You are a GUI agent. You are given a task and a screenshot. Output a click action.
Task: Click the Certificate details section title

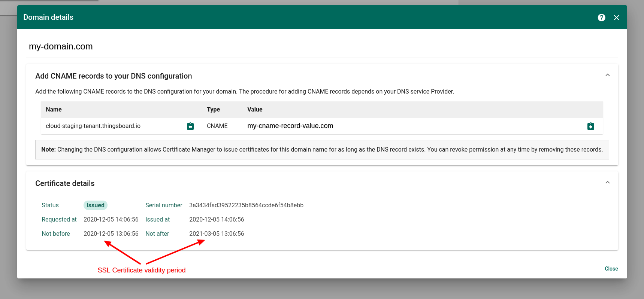pyautogui.click(x=65, y=183)
